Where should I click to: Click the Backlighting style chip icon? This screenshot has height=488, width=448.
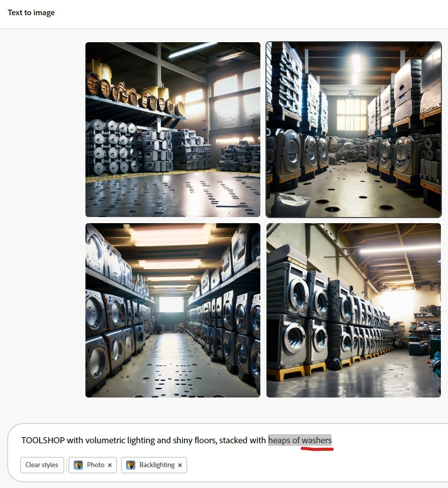pos(131,465)
